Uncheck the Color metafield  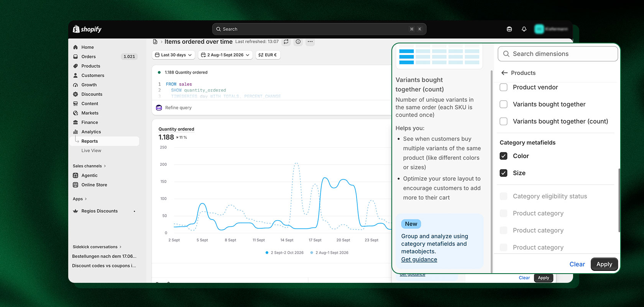[504, 156]
